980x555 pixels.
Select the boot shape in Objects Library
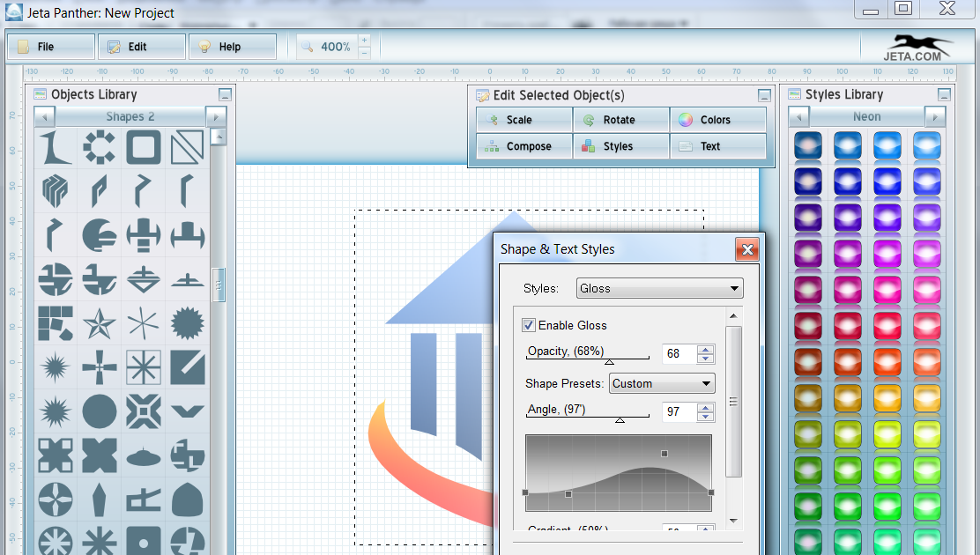pyautogui.click(x=56, y=147)
